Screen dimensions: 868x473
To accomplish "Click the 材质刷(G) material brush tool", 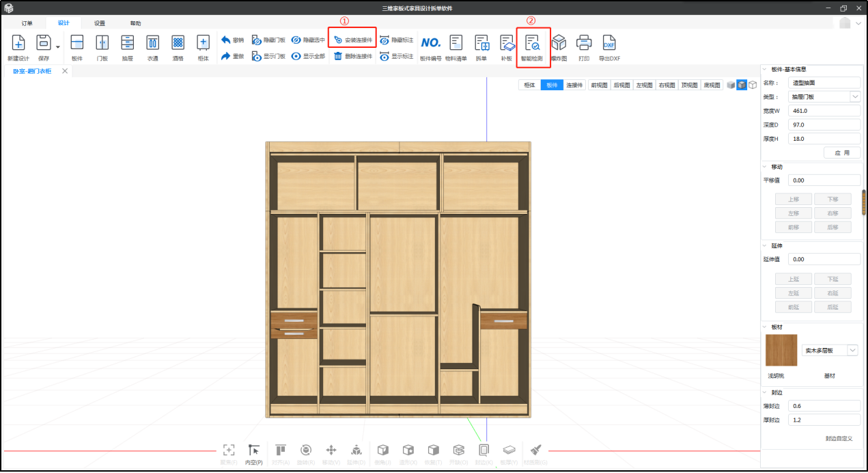I will [536, 453].
